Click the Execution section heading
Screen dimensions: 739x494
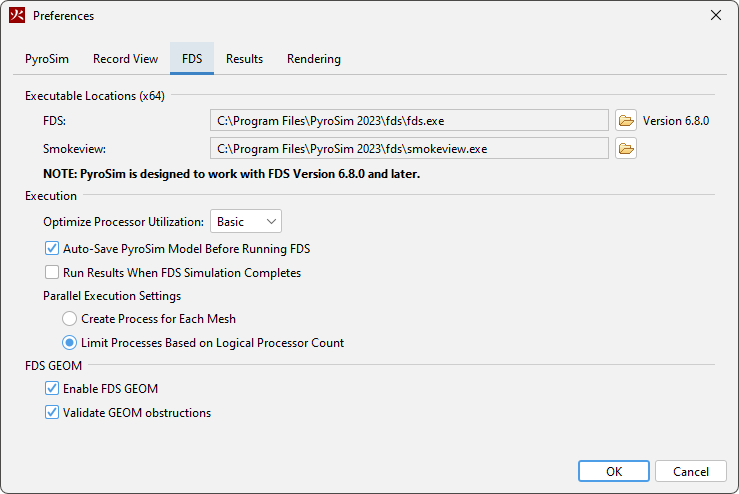[51, 196]
